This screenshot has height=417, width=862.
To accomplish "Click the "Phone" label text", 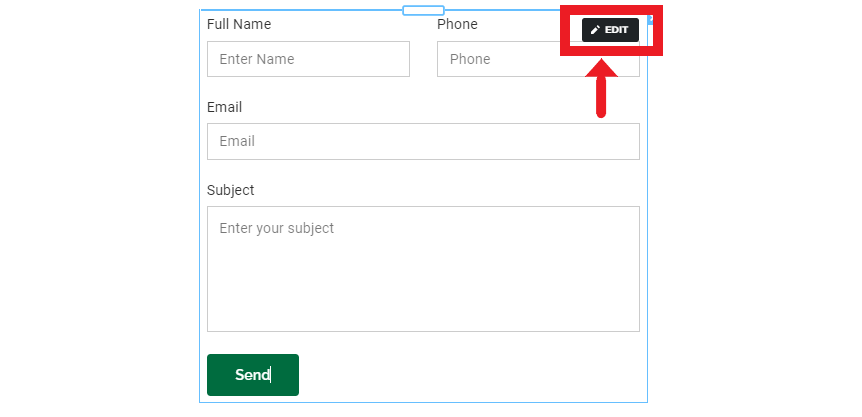I will 457,24.
